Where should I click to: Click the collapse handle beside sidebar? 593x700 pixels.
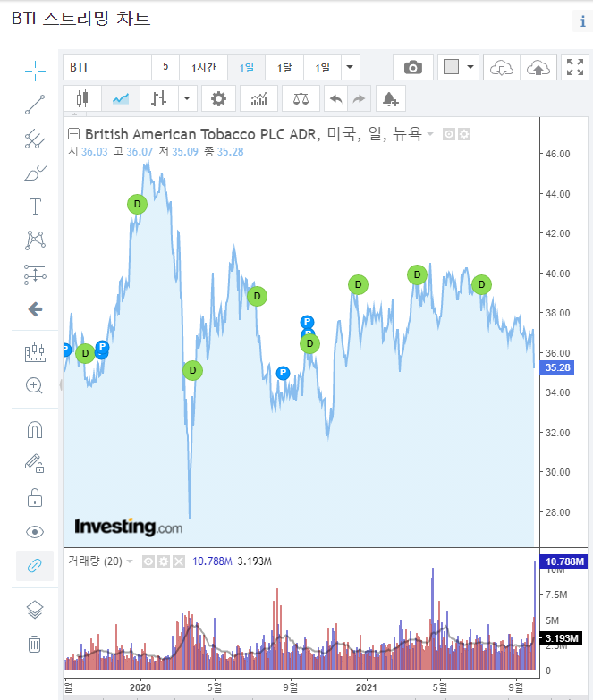[x=61, y=384]
